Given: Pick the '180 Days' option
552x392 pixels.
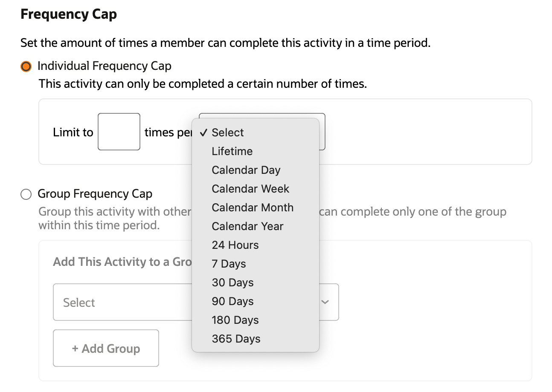Looking at the screenshot, I should click(235, 320).
